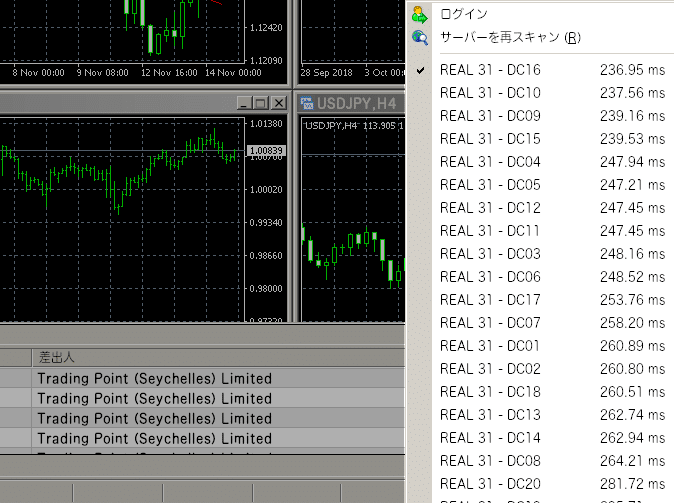The image size is (674, 503).
Task: Minimize the left chart window
Action: (x=244, y=103)
